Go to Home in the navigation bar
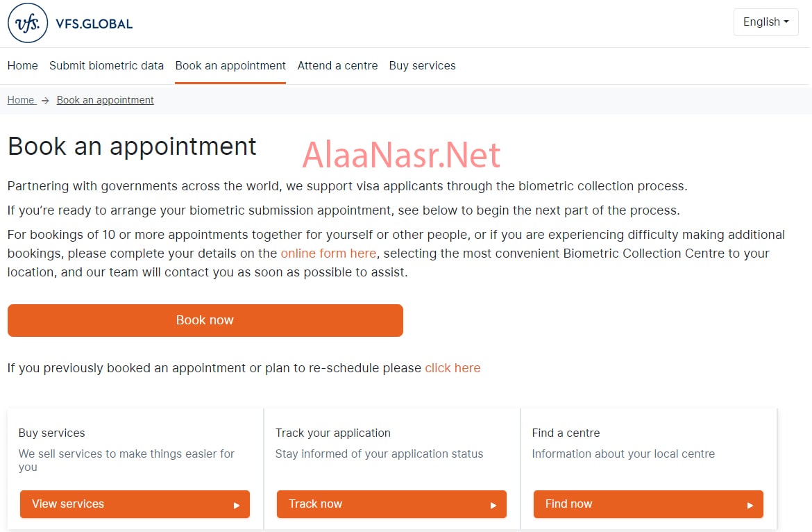This screenshot has width=812, height=532. coord(22,66)
